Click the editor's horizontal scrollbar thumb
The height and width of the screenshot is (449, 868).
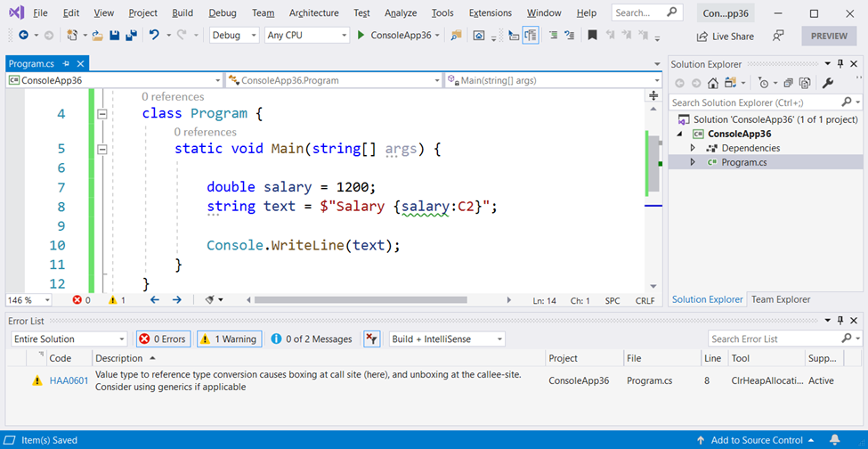coord(359,300)
